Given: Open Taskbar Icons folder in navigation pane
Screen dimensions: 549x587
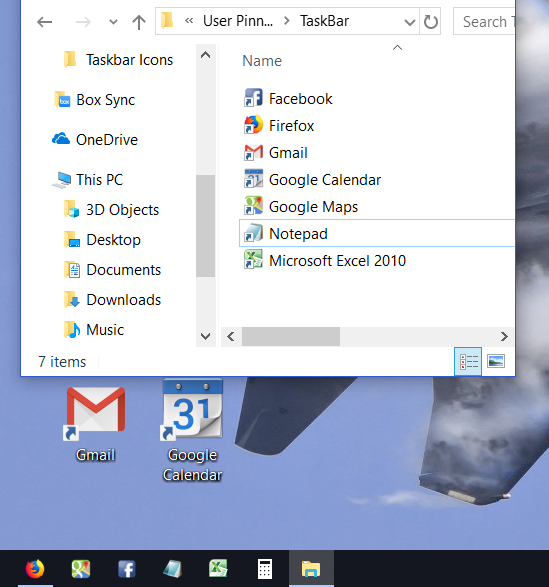Looking at the screenshot, I should 118,60.
